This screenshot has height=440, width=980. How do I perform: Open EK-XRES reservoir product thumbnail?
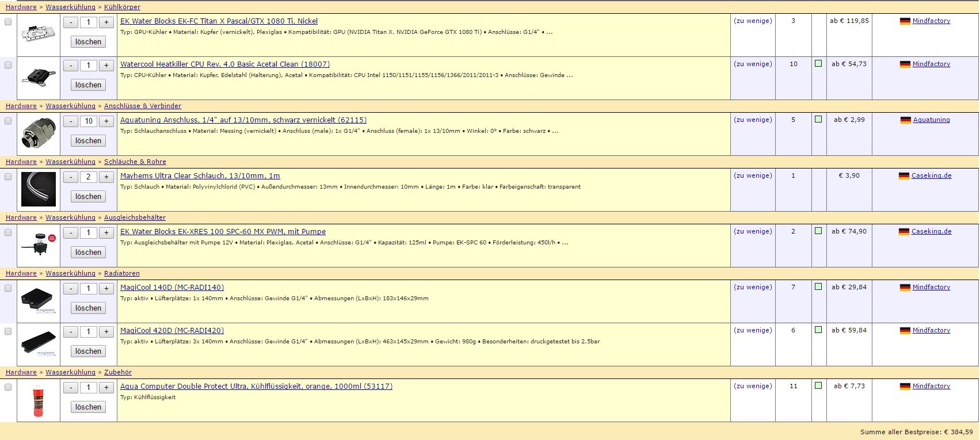click(39, 245)
